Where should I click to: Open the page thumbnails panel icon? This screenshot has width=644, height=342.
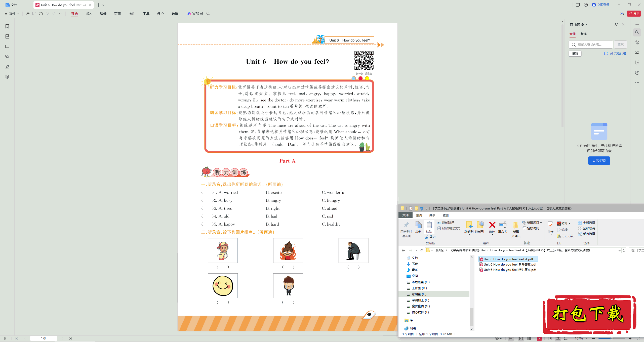coord(7,36)
